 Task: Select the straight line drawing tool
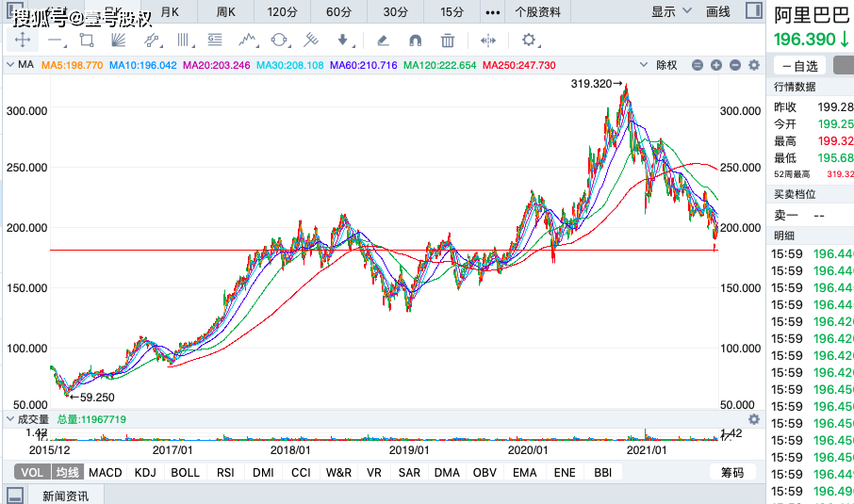coord(56,41)
